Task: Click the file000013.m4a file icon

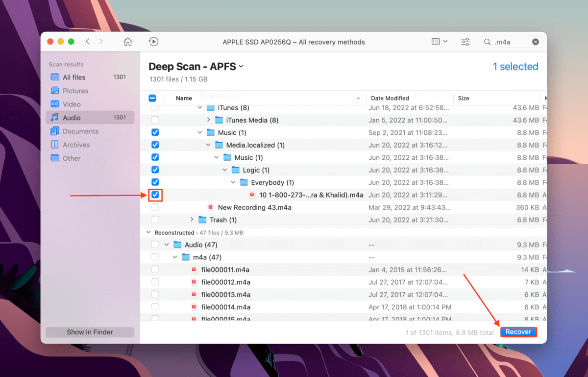Action: pyautogui.click(x=194, y=295)
